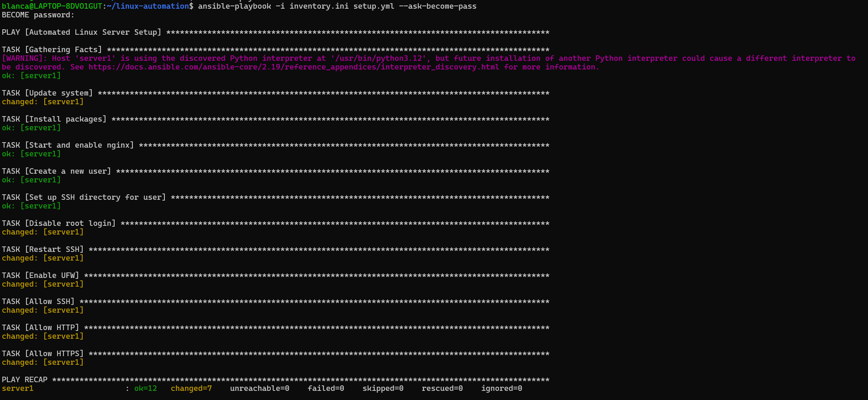Click the 'unreachable=0' recap value
868x400 pixels.
click(x=260, y=389)
